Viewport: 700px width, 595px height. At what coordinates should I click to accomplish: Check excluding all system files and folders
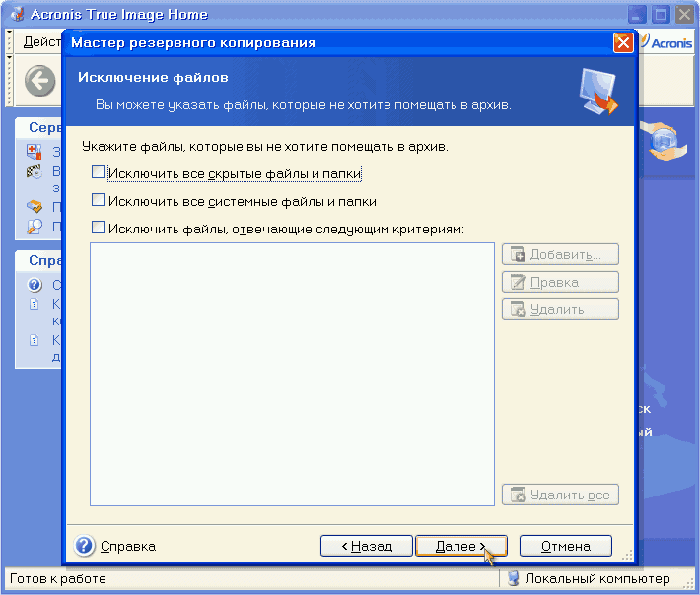click(x=98, y=200)
